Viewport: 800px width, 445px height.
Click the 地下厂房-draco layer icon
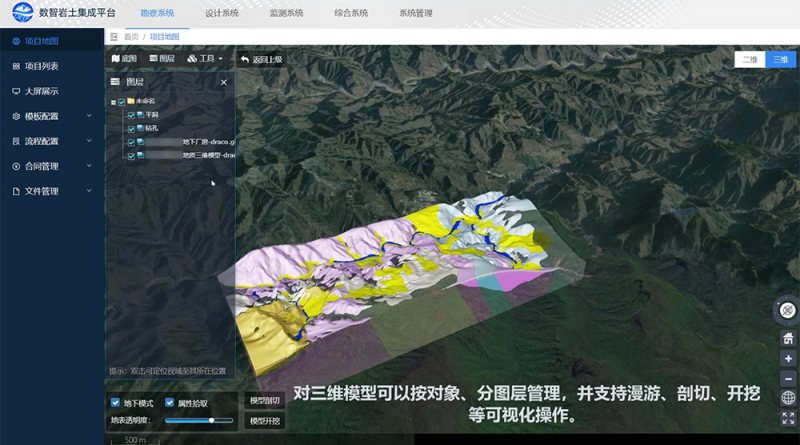(140, 142)
